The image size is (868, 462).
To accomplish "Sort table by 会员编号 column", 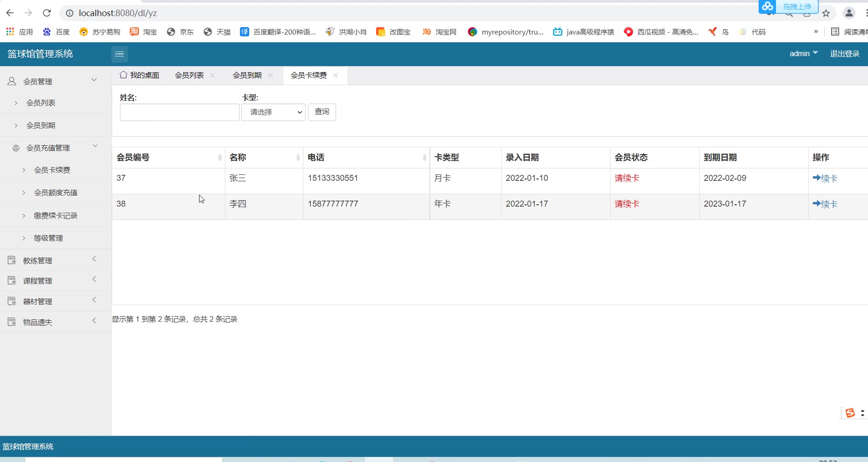I will (219, 158).
